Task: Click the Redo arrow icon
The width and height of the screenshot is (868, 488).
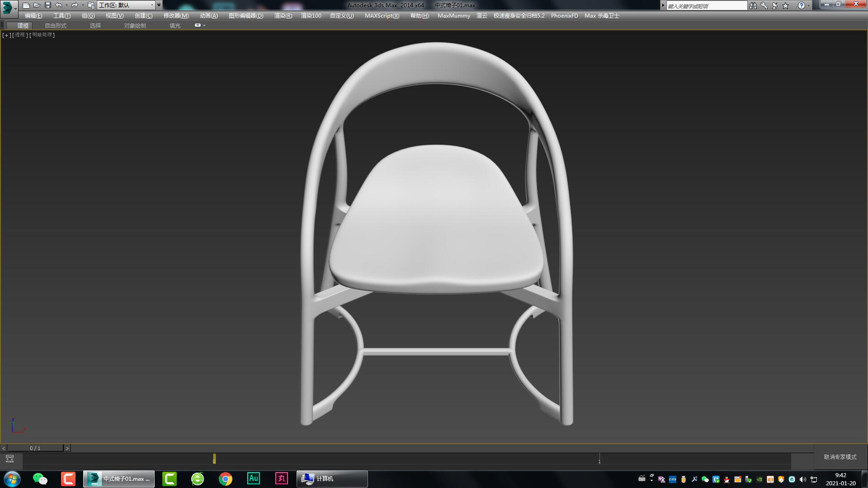Action: point(74,5)
